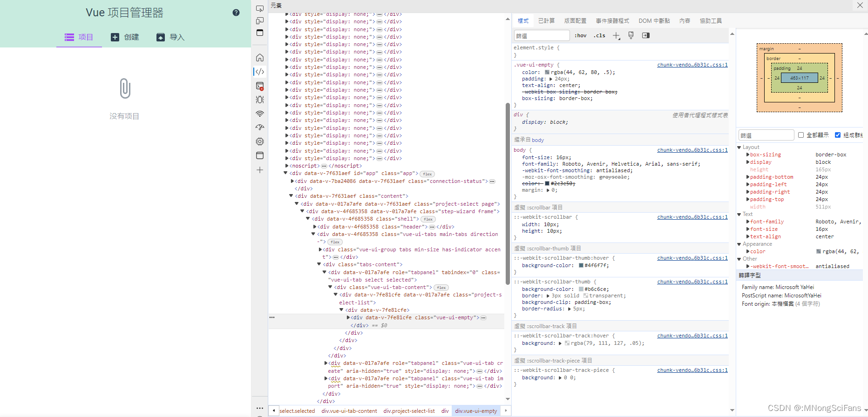Screen dimensions: 868x417
Task: Open the DevTools more options ellipsis at bottom
Action: point(260,408)
